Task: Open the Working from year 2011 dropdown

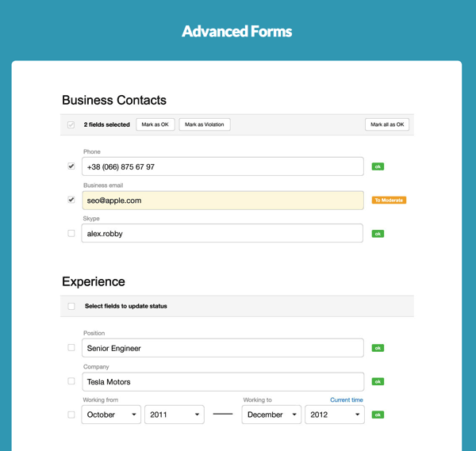Action: pyautogui.click(x=174, y=415)
